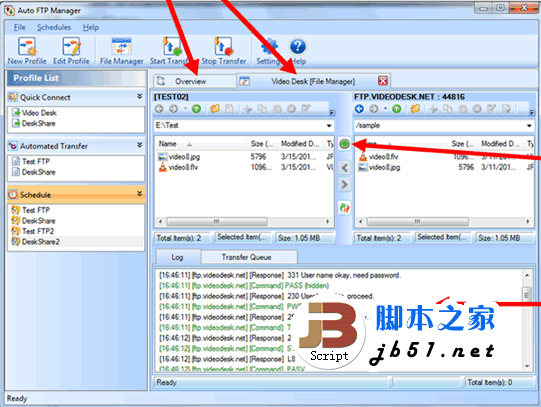The height and width of the screenshot is (407, 541).
Task: Click the right arrow upload transfer button
Action: pyautogui.click(x=344, y=185)
